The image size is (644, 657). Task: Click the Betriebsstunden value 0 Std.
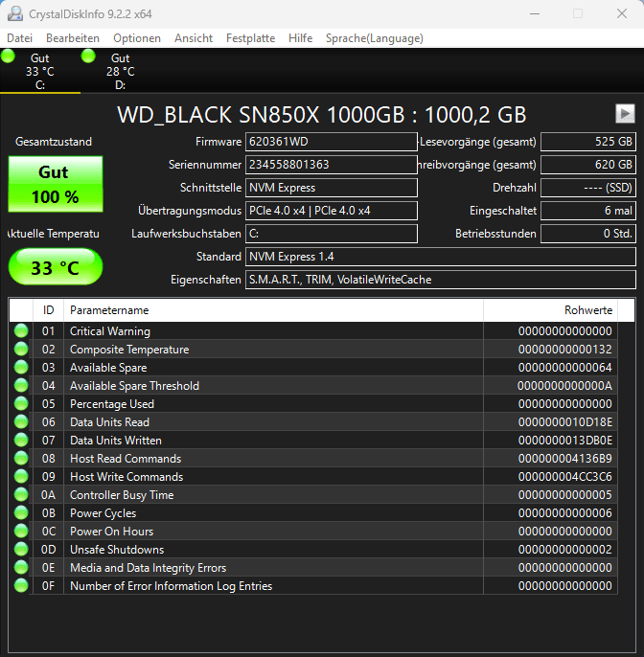coord(588,234)
